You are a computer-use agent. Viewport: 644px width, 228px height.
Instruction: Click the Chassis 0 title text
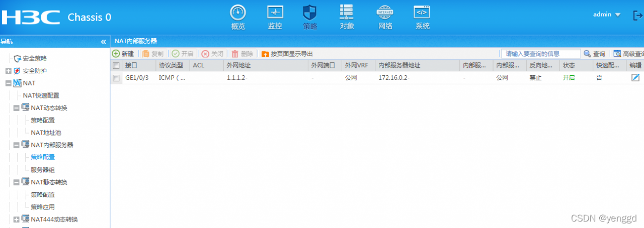[90, 17]
